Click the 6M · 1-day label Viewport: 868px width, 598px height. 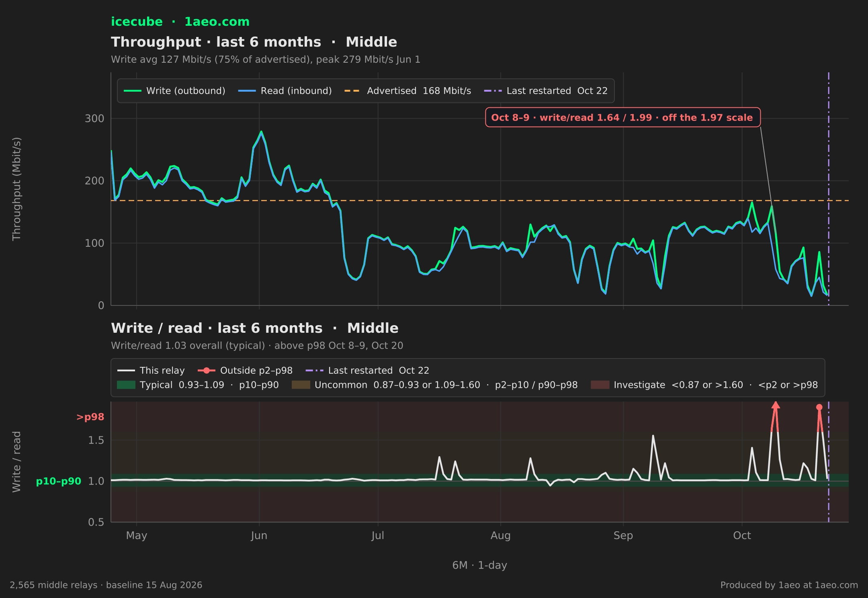(479, 565)
